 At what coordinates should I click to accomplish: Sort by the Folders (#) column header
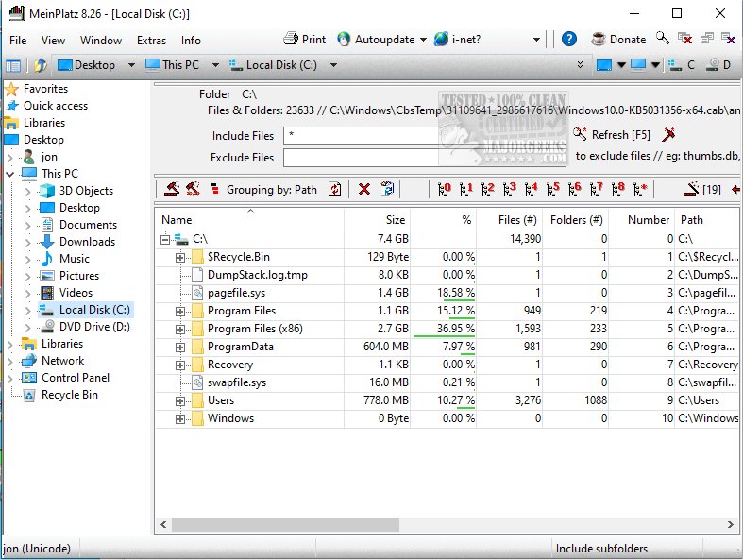coord(576,219)
